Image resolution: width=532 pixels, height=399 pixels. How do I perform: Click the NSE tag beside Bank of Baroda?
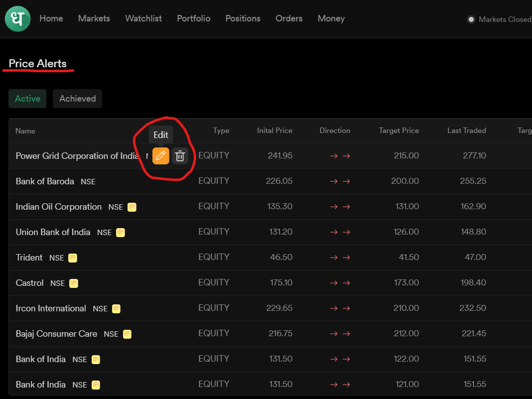[x=88, y=182]
